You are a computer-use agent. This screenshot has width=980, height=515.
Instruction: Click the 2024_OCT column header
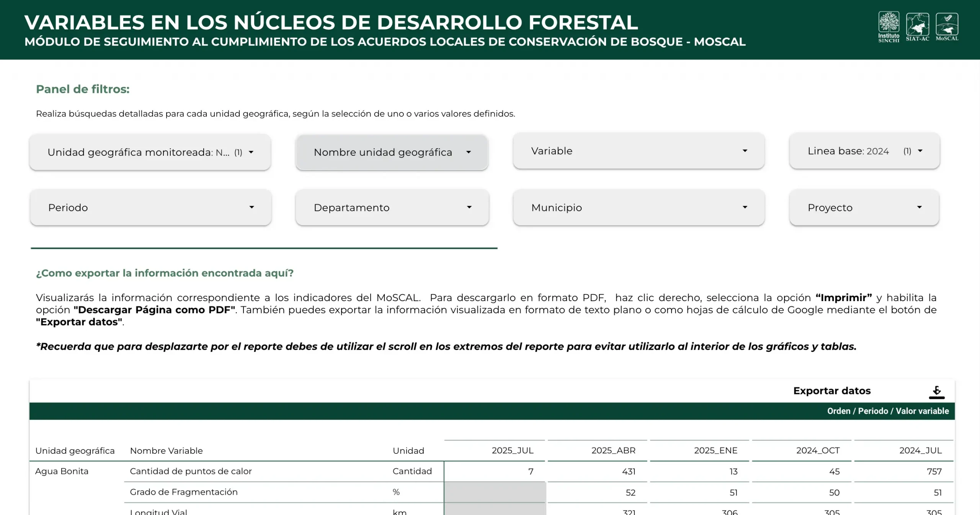click(818, 450)
